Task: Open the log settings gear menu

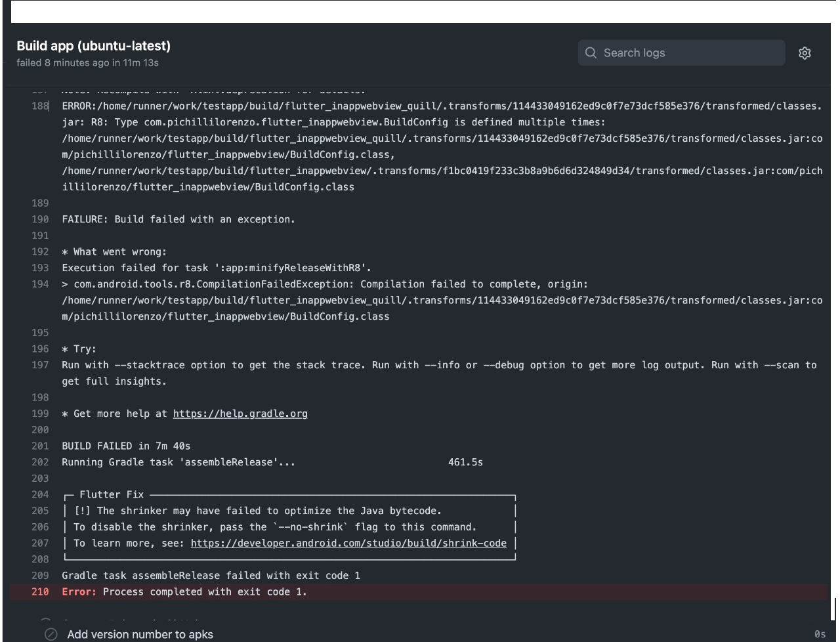Action: point(805,53)
